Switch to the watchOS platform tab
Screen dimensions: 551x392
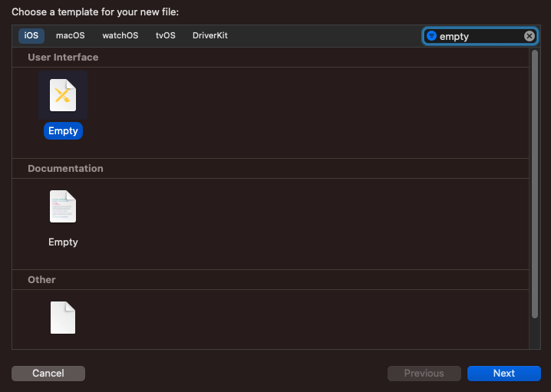coord(120,36)
